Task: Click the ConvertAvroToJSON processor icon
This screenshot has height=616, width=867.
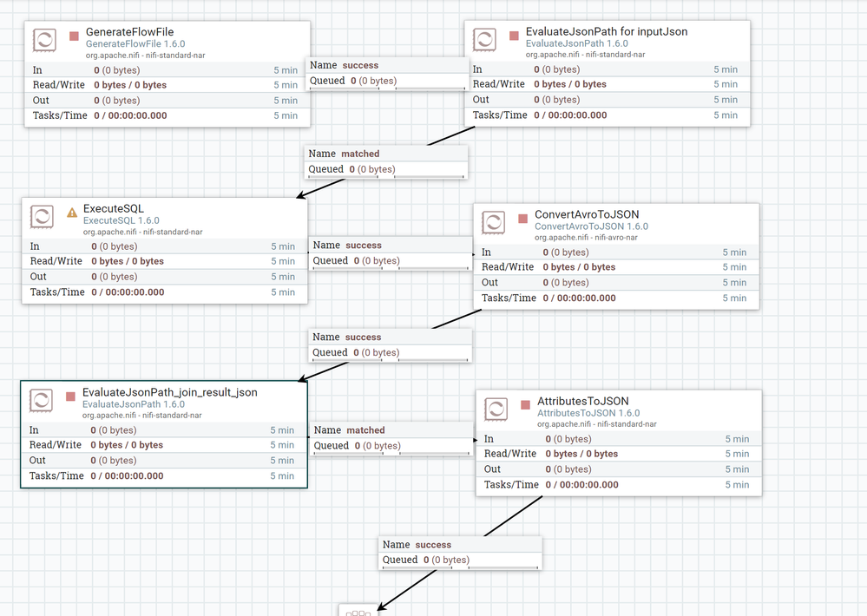Action: tap(493, 222)
